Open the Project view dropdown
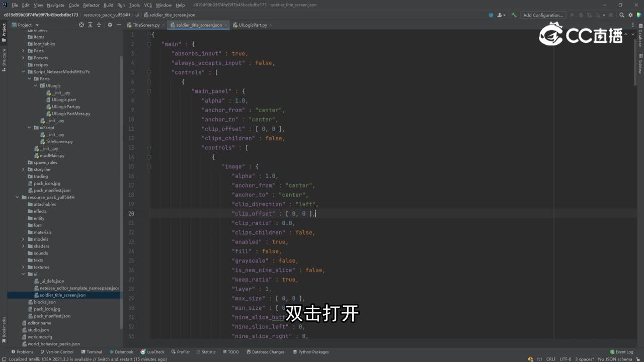The height and width of the screenshot is (362, 644). coord(37,25)
